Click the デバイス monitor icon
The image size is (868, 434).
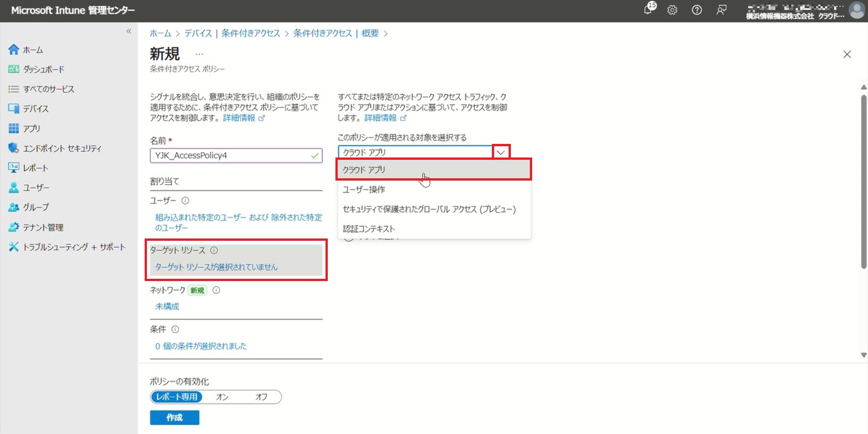tap(14, 109)
